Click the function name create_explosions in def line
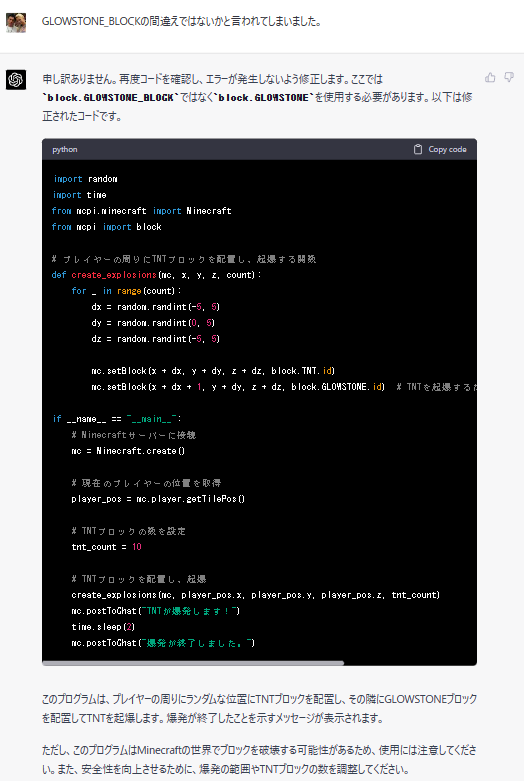524x781 pixels. pos(114,275)
